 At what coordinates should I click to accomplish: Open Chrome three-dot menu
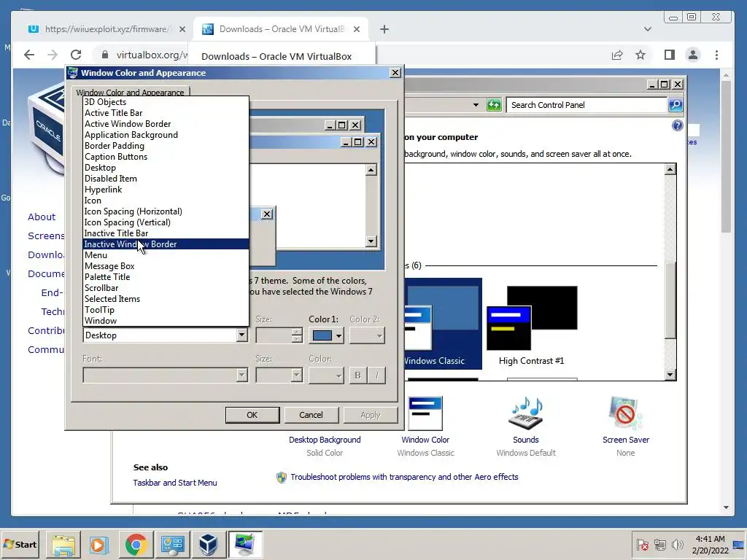(x=716, y=55)
